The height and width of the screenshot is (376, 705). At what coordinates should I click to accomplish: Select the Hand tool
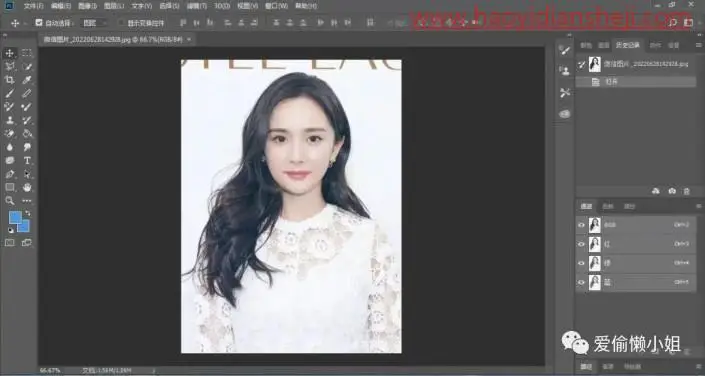[x=27, y=187]
